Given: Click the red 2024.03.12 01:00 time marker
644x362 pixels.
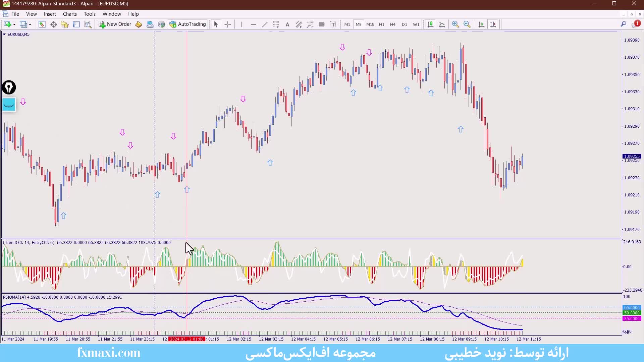Looking at the screenshot, I should tap(186, 339).
